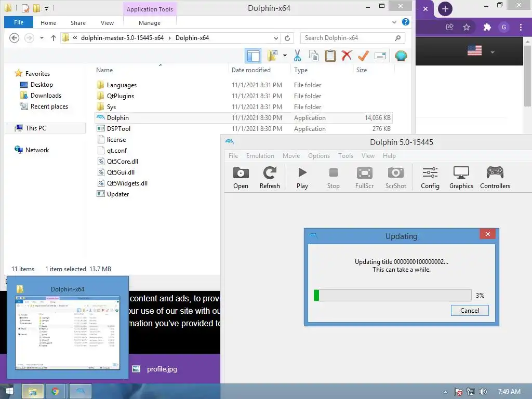Click Refresh icon in Dolphin toolbar
This screenshot has width=532, height=399.
pos(270,178)
